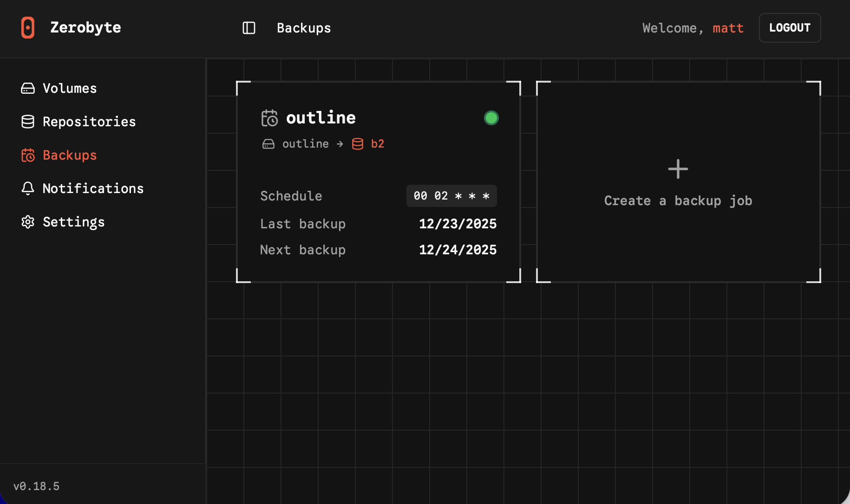This screenshot has width=850, height=504.
Task: Open the outline backup job title
Action: coord(321,118)
